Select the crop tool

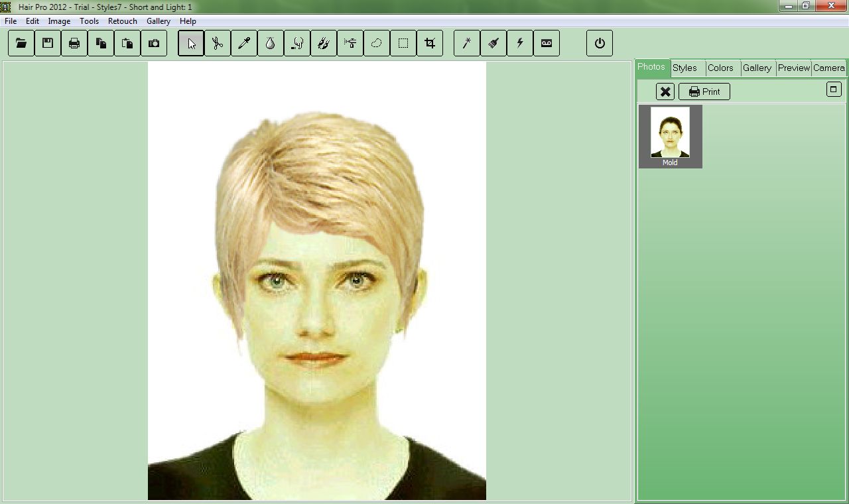coord(430,43)
